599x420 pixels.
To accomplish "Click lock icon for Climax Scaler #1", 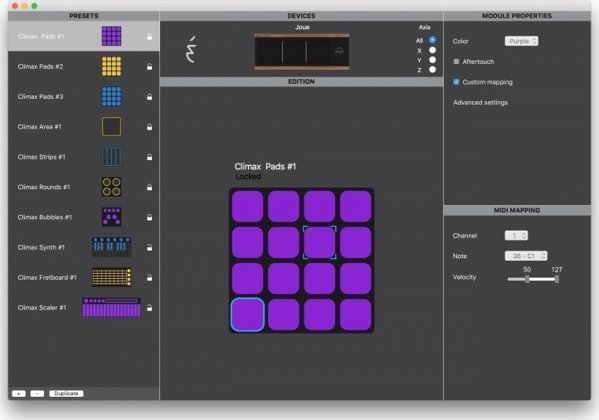I will (x=149, y=308).
